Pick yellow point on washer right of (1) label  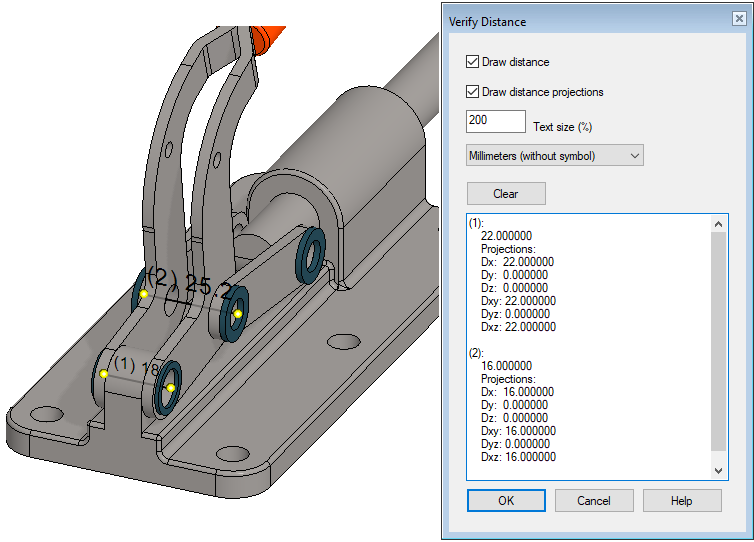point(171,388)
